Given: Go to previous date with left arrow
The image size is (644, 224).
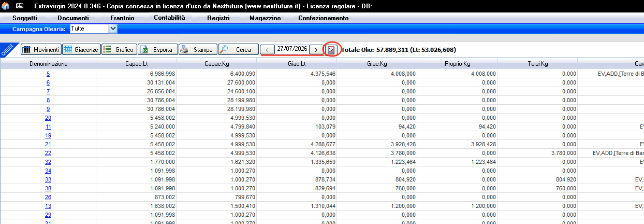Looking at the screenshot, I should 267,50.
